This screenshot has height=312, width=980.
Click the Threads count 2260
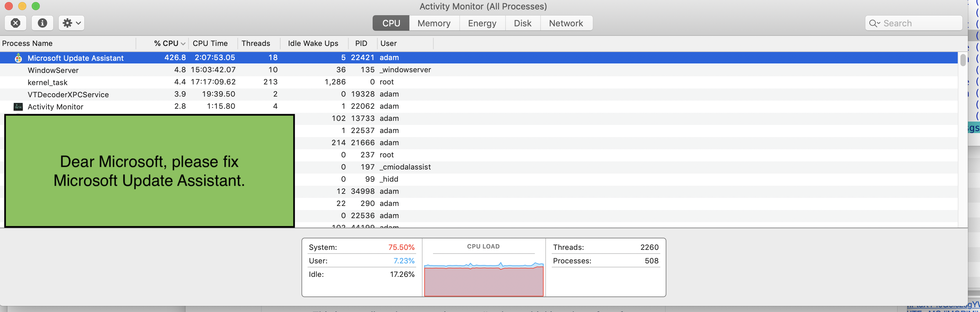click(x=650, y=247)
